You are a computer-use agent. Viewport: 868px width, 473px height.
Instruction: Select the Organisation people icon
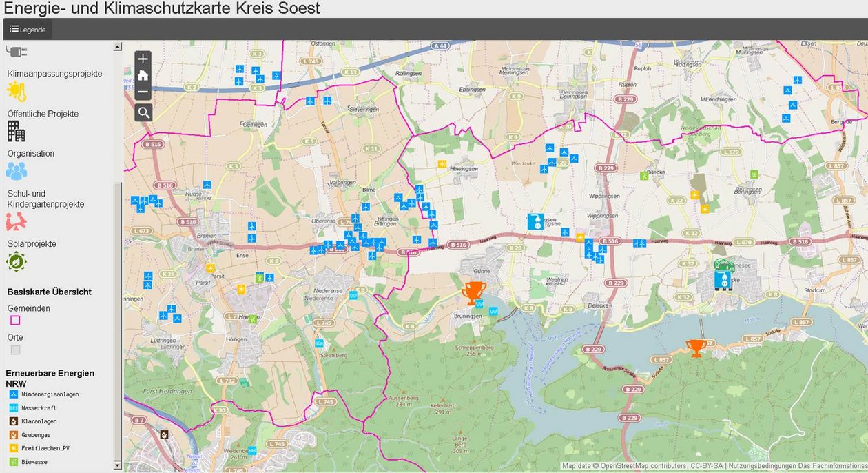[x=16, y=170]
